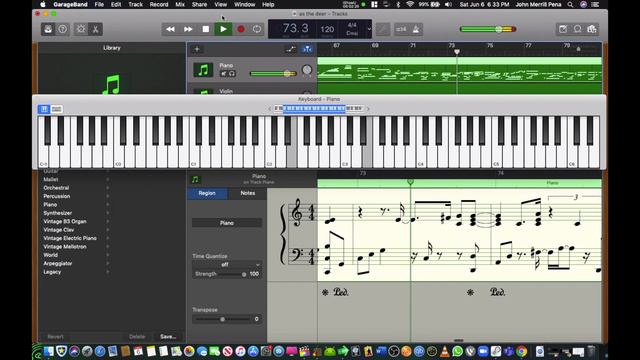This screenshot has width=640, height=360.
Task: Open the Note Pad button
Action: 563,29
